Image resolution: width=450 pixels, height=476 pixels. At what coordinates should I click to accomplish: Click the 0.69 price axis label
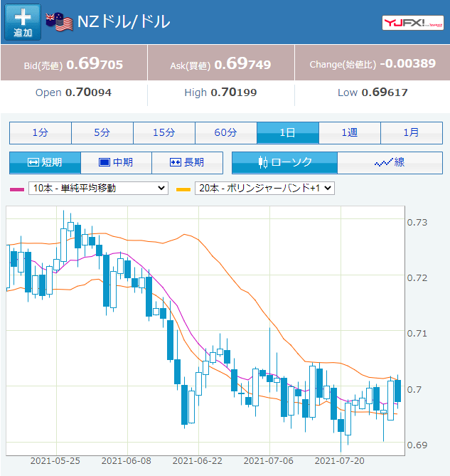click(417, 445)
